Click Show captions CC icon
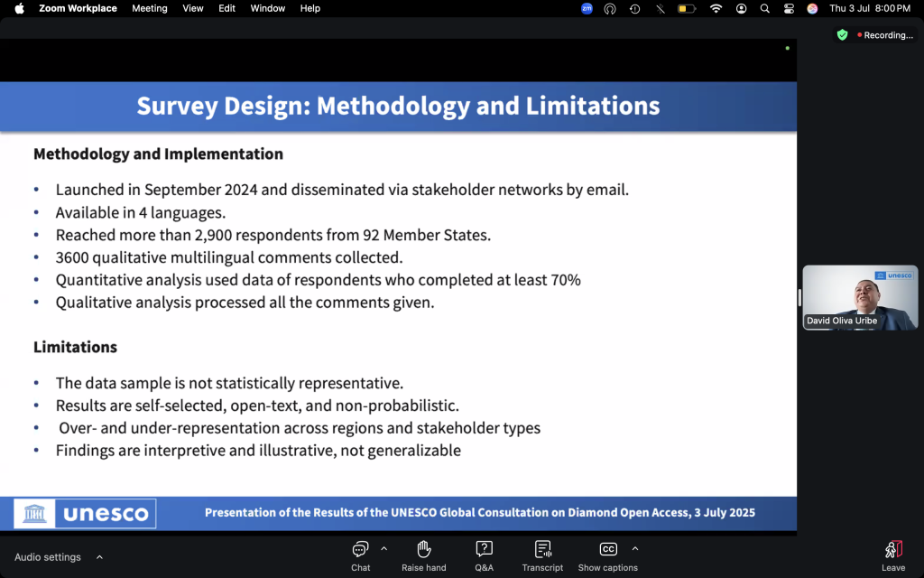Image resolution: width=924 pixels, height=578 pixels. tap(608, 549)
